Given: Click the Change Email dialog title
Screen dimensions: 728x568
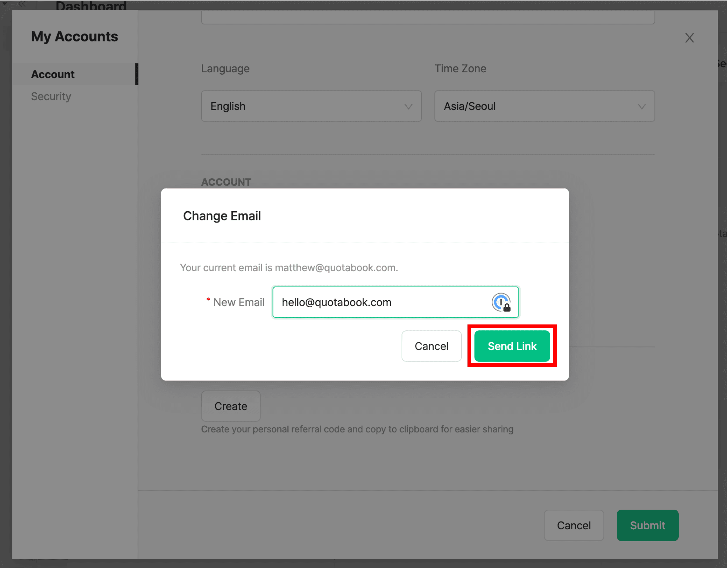Looking at the screenshot, I should tap(222, 216).
